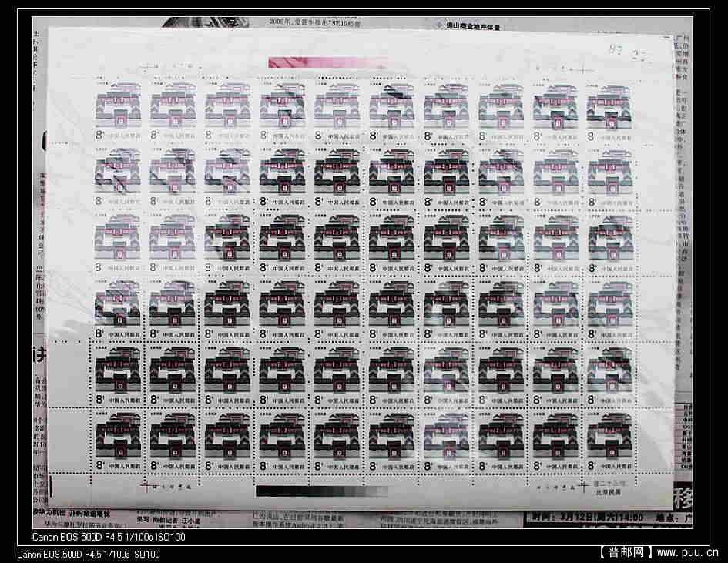The height and width of the screenshot is (563, 728).
Task: Click the 【普邮网】 watermark text
Action: 626,551
